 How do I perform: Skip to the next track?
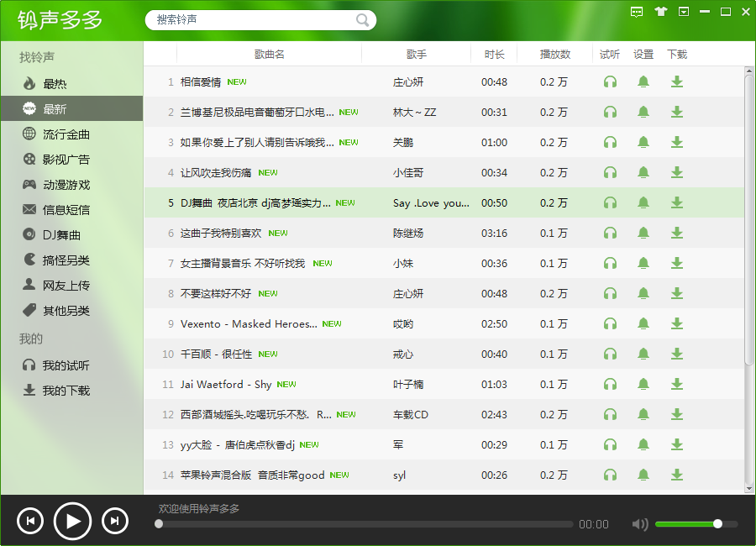(114, 521)
